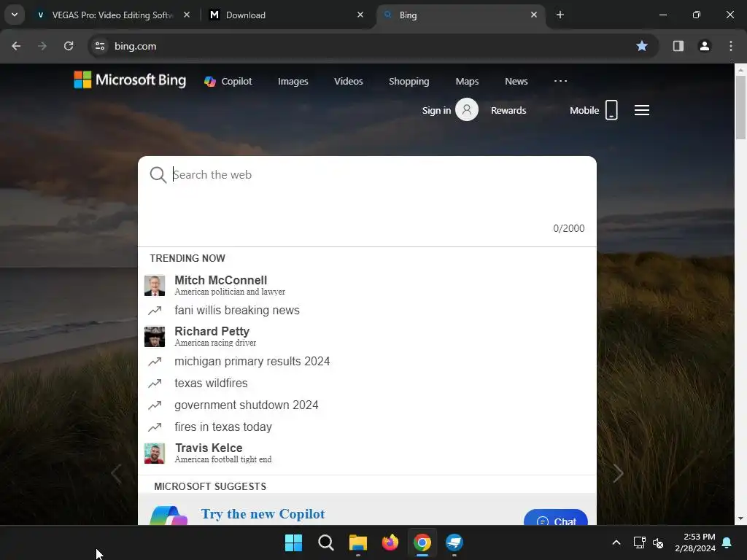Screen dimensions: 747x560
Task: Select fani willis breaking news suggestion
Action: (x=367, y=311)
